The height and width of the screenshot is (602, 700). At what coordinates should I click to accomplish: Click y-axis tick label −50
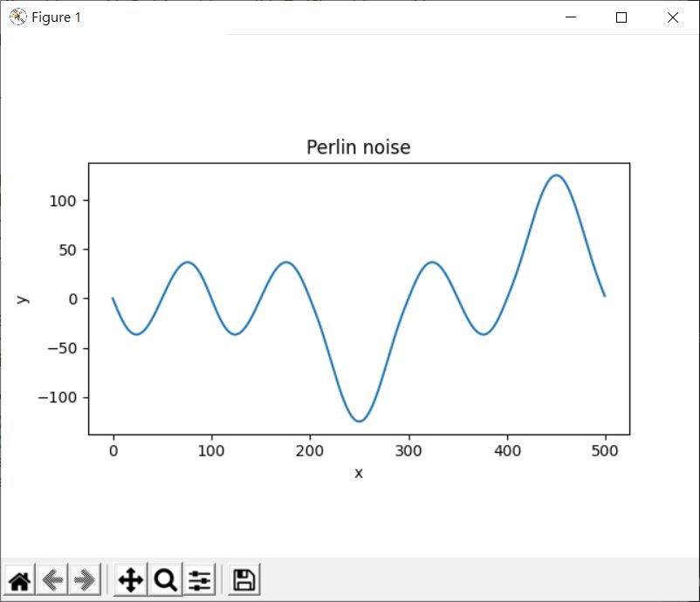click(x=62, y=348)
